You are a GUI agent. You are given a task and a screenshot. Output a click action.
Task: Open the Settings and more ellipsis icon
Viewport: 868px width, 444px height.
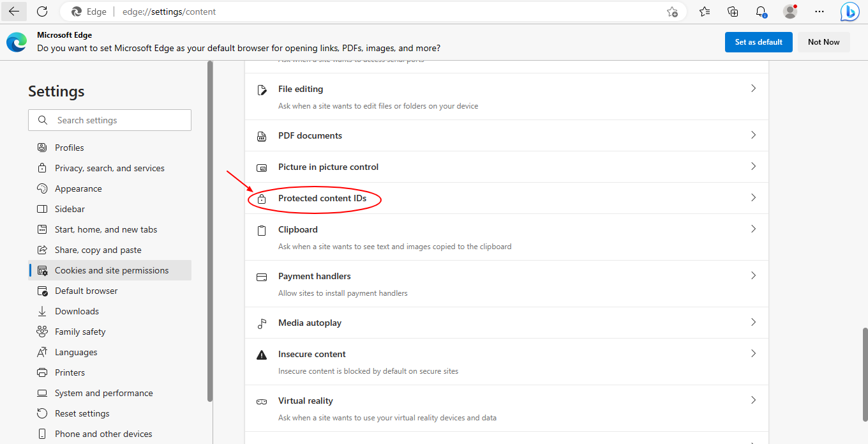pos(819,11)
